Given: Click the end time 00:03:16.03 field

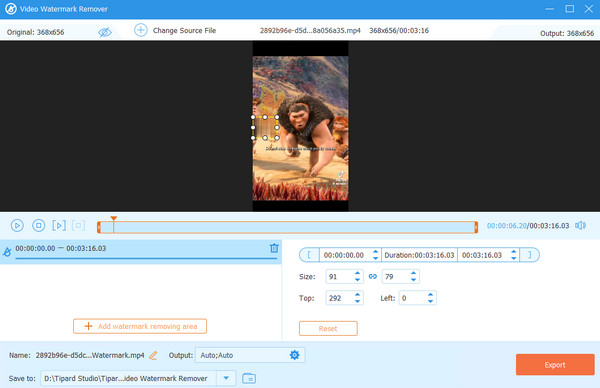Looking at the screenshot, I should click(x=482, y=255).
